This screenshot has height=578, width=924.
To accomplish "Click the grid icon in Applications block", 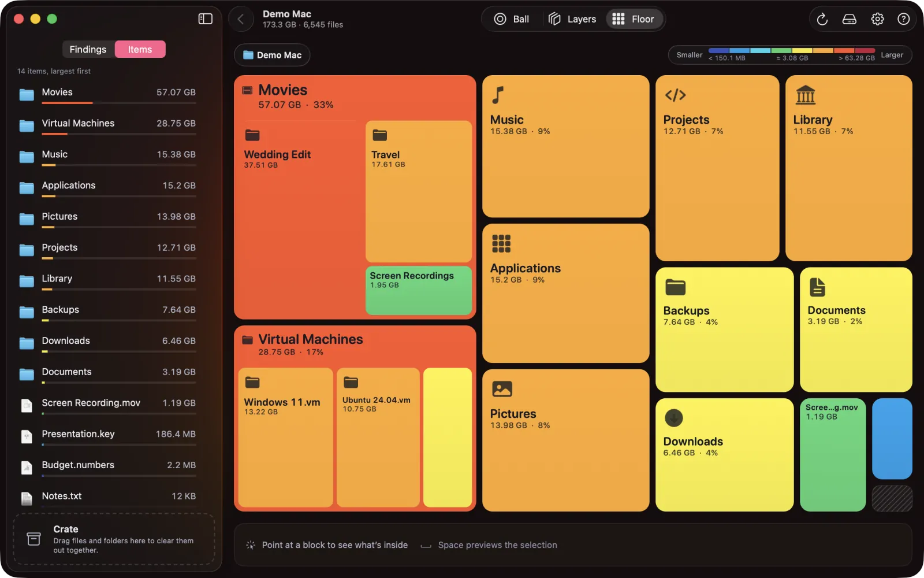I will (501, 243).
